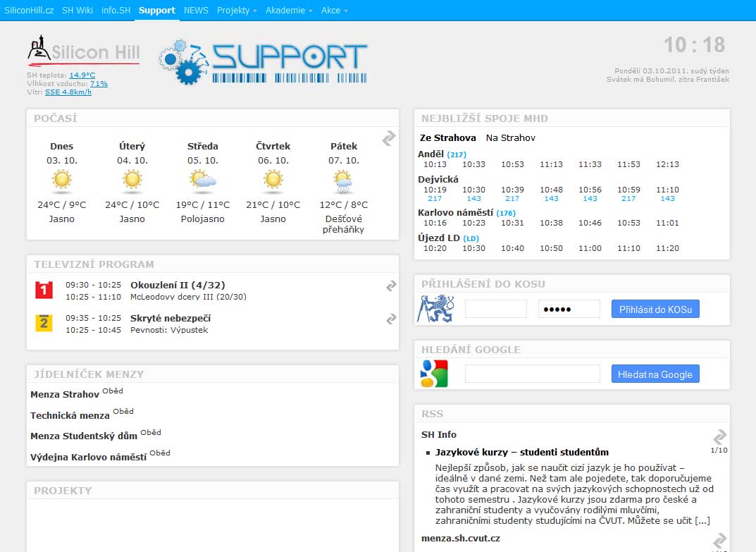Click Friday's rain showers weather icon
This screenshot has height=552, width=756.
[x=343, y=182]
